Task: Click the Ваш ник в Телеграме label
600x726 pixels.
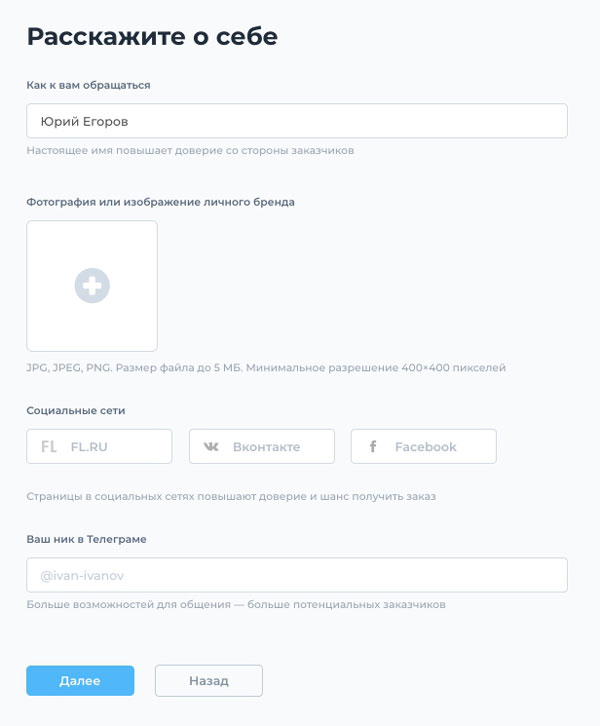Action: pyautogui.click(x=87, y=539)
